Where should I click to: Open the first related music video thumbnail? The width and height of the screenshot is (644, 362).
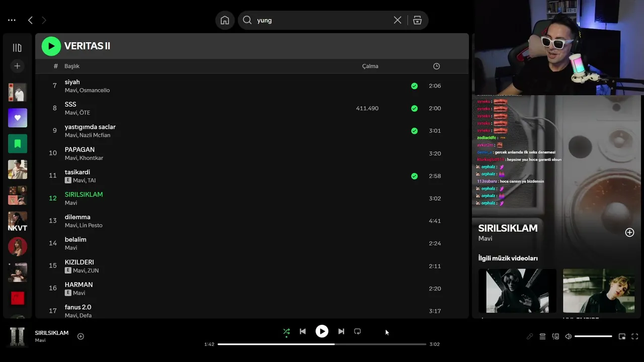click(517, 291)
